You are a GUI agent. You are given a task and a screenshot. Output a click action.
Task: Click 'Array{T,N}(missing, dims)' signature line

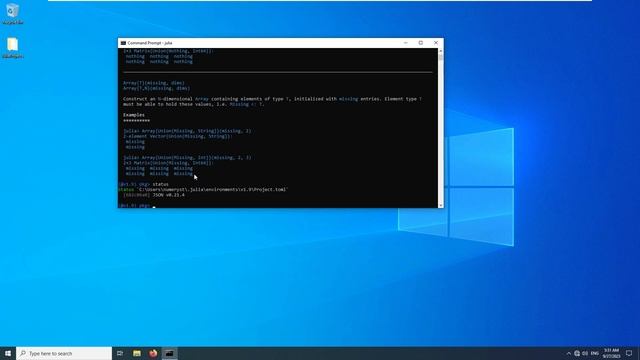156,88
